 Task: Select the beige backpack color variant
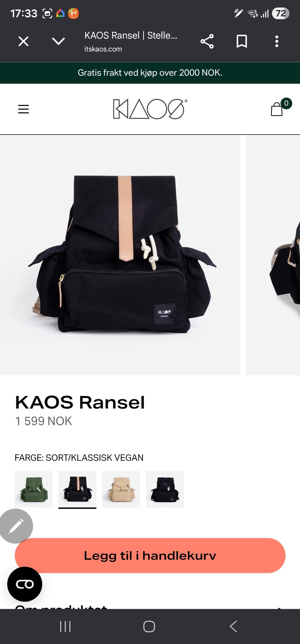(121, 489)
